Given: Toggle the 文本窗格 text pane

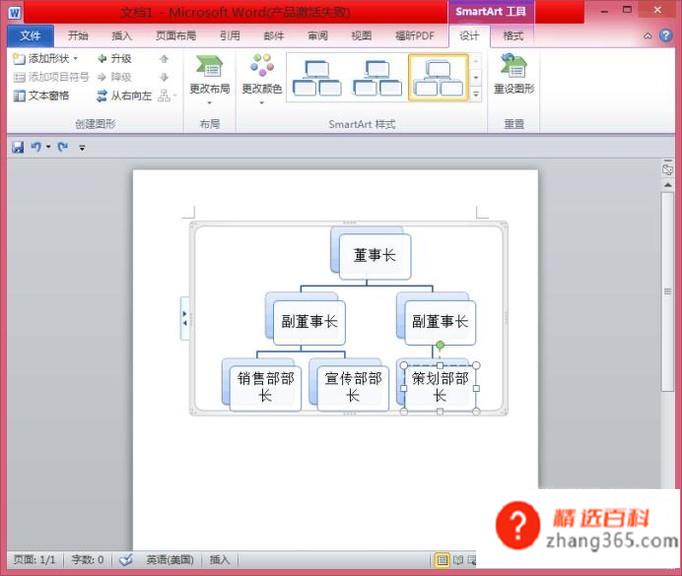Looking at the screenshot, I should click(x=41, y=96).
